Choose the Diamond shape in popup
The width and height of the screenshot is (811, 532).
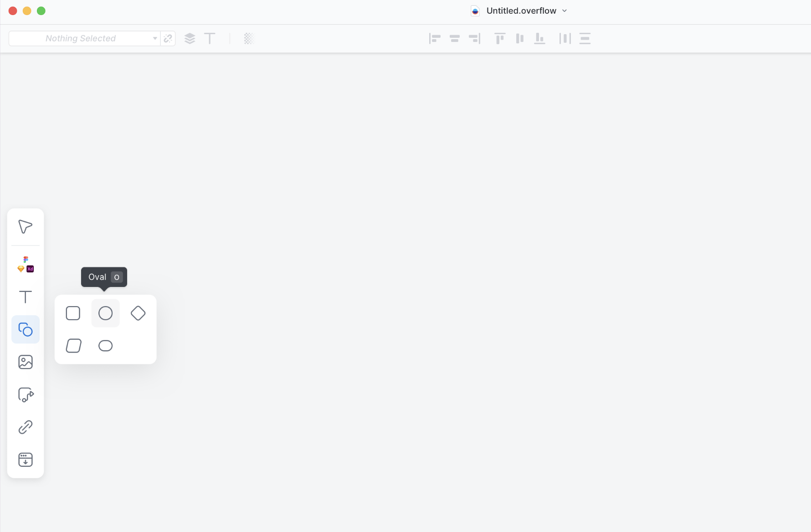[138, 313]
